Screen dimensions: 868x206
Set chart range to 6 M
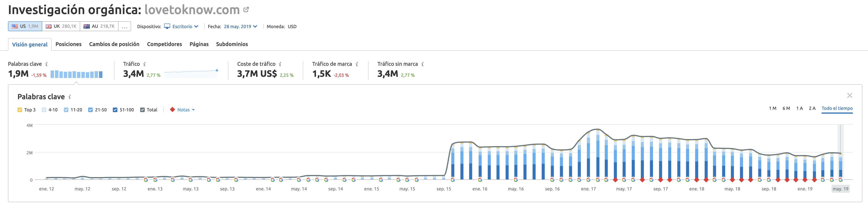[x=786, y=108]
